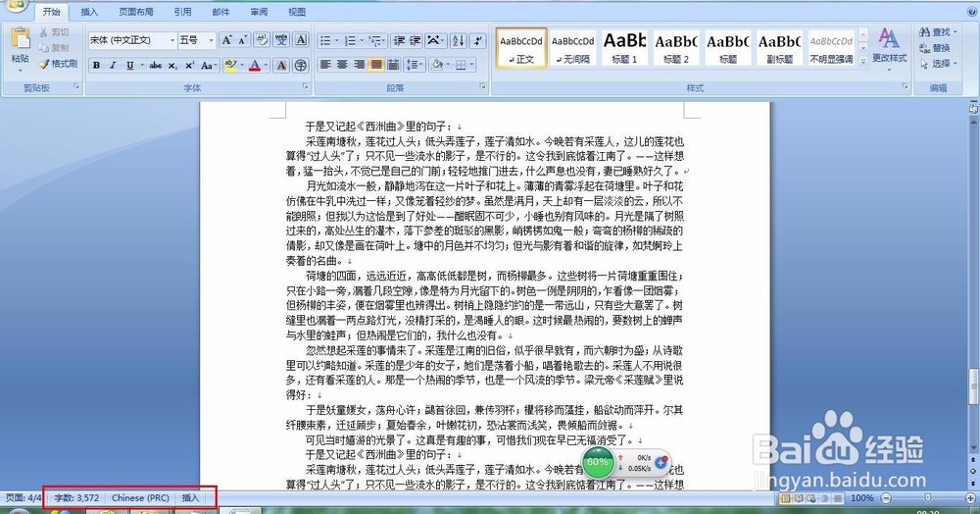980x514 pixels.
Task: Decrease paragraph indent
Action: pyautogui.click(x=399, y=40)
